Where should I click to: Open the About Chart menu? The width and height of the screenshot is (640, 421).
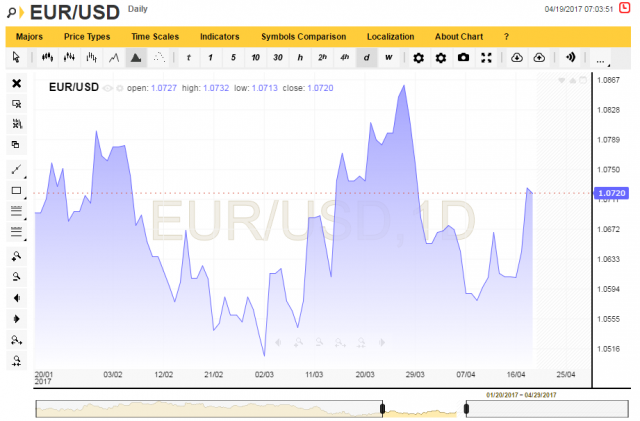(459, 37)
